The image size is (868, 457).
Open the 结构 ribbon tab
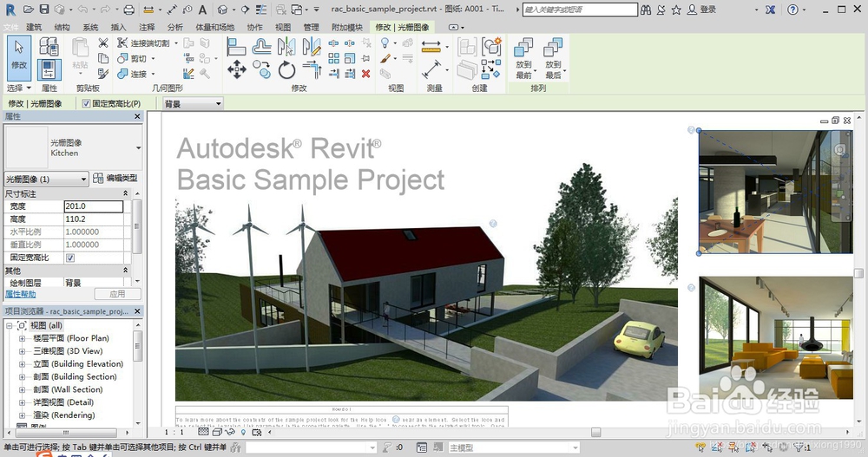62,27
